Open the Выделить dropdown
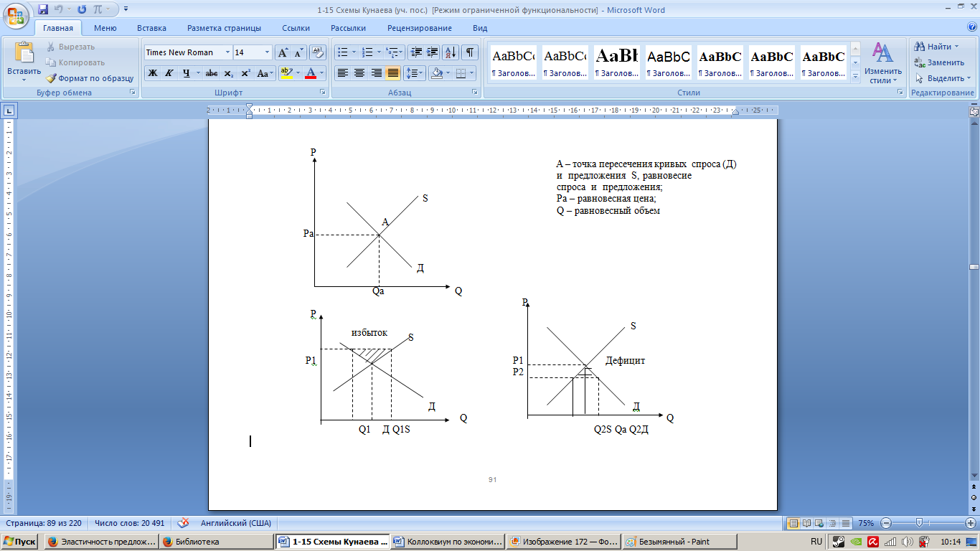980x551 pixels. point(943,78)
